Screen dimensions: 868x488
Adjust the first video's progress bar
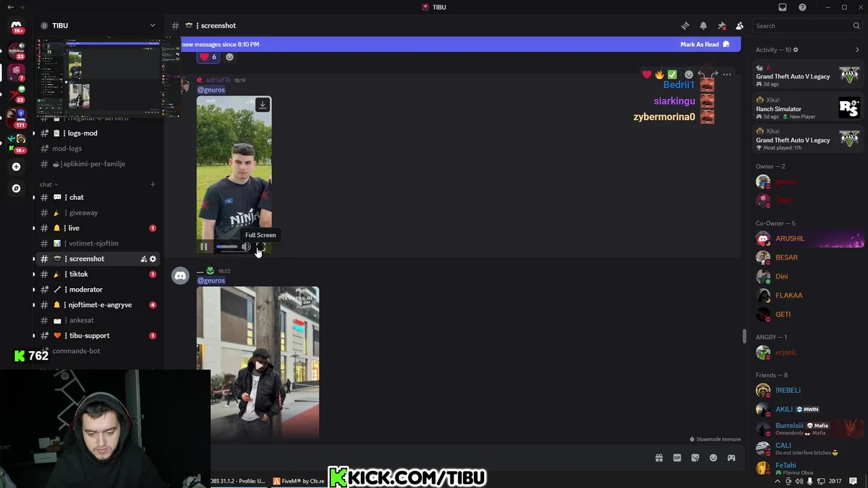pos(226,247)
